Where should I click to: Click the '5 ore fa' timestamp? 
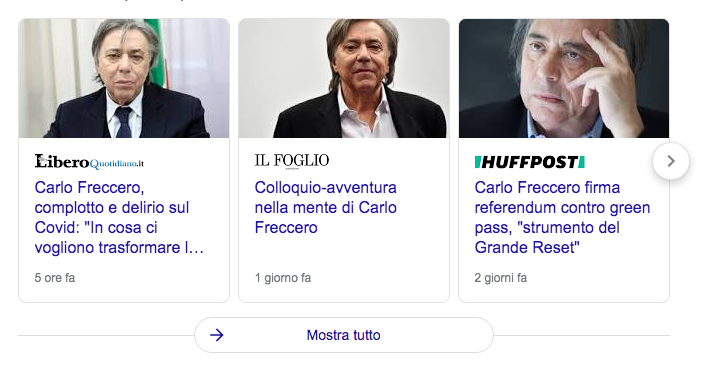[54, 278]
